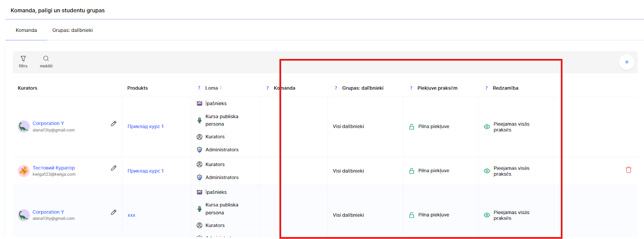644x239 pixels.
Task: Open Pilna piekļuve in Тестовий Куратор row
Action: 433,171
